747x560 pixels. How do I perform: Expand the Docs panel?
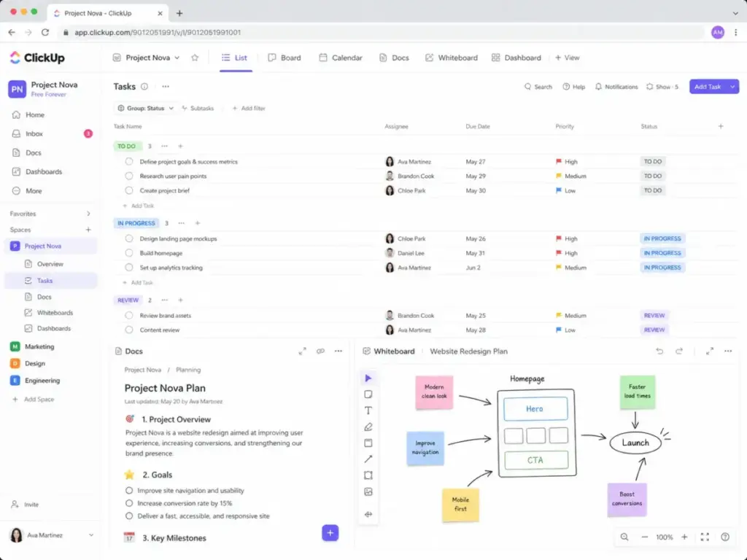click(x=302, y=351)
